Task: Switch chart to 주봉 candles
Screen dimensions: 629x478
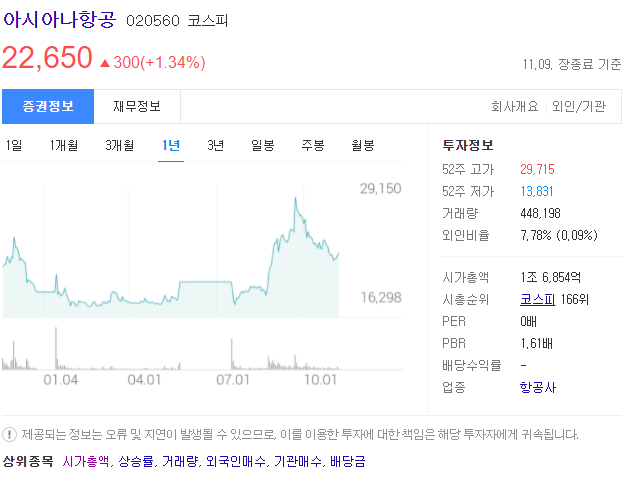Action: [x=313, y=145]
